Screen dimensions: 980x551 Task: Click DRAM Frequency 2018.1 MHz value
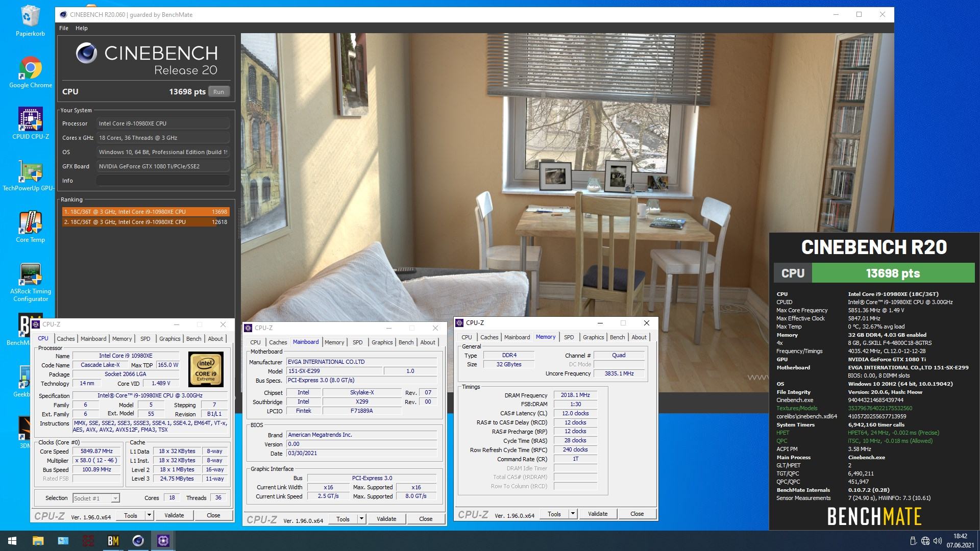tap(575, 395)
